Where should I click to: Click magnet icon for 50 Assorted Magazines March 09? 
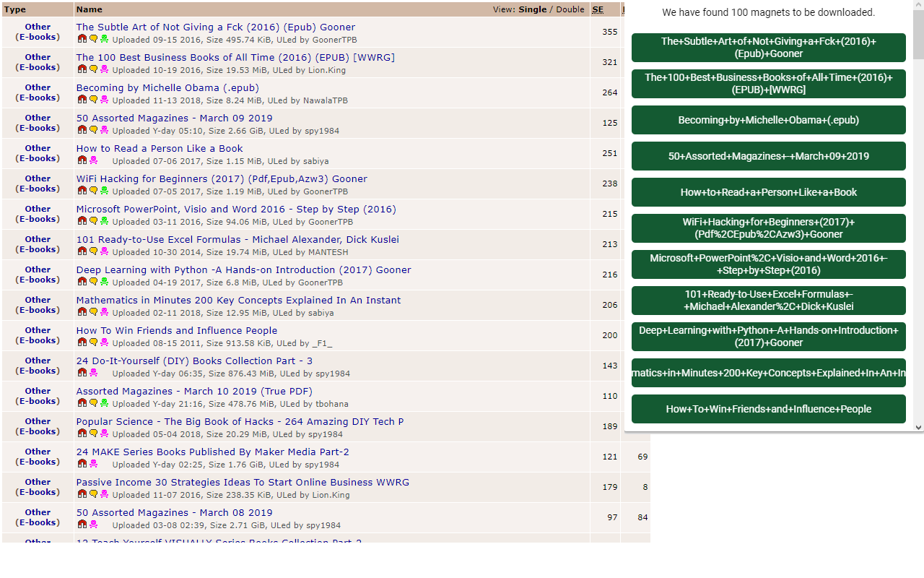[82, 130]
